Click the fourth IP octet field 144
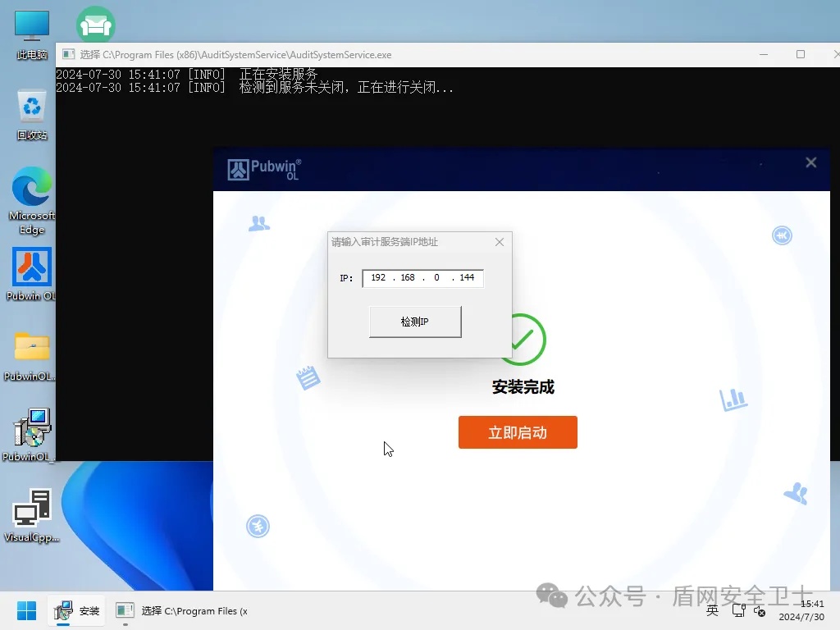The height and width of the screenshot is (630, 840). point(467,277)
